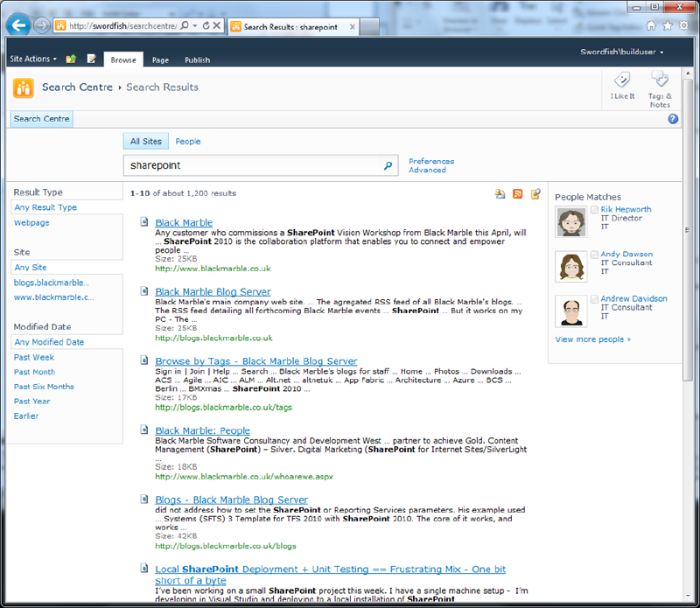Open the address bar dropdown arrow
The width and height of the screenshot is (700, 608).
click(195, 25)
